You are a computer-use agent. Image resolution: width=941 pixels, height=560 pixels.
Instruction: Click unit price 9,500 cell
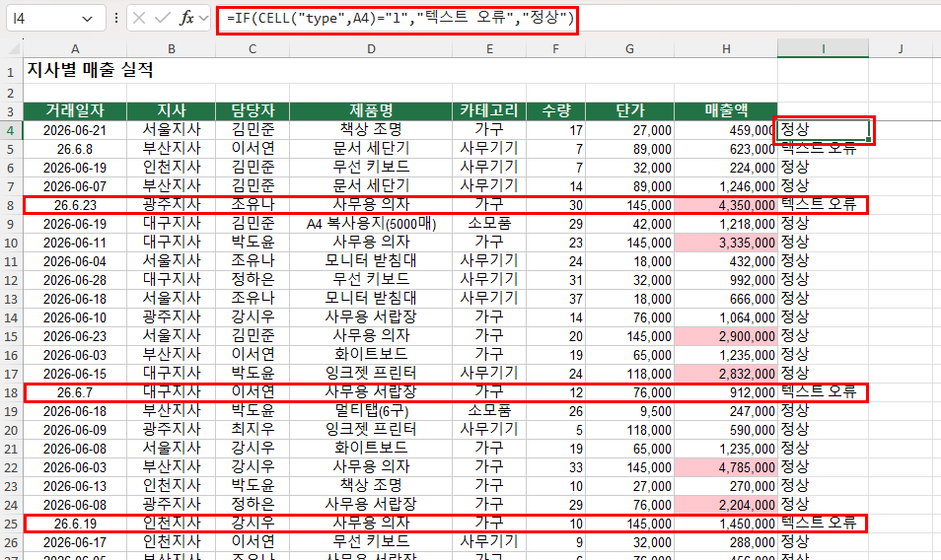pos(629,411)
